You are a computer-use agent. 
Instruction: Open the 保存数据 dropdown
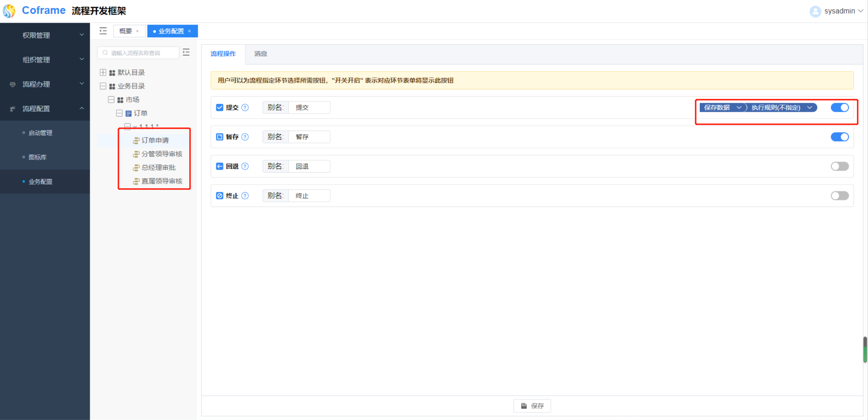pos(722,107)
